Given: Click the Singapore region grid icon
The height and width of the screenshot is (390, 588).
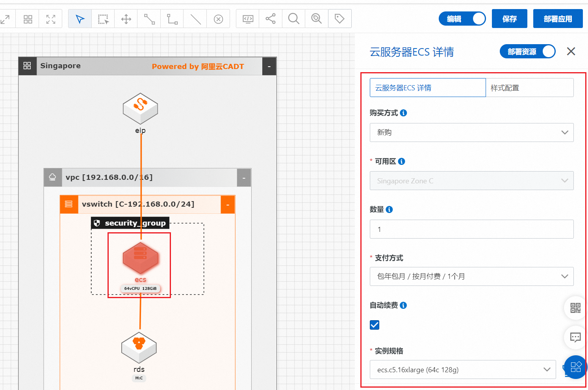Looking at the screenshot, I should (27, 66).
